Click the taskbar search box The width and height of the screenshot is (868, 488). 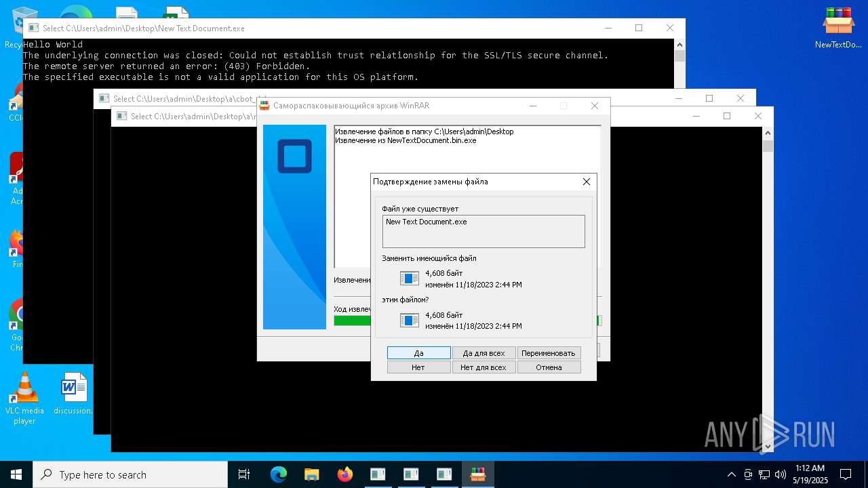pyautogui.click(x=130, y=474)
